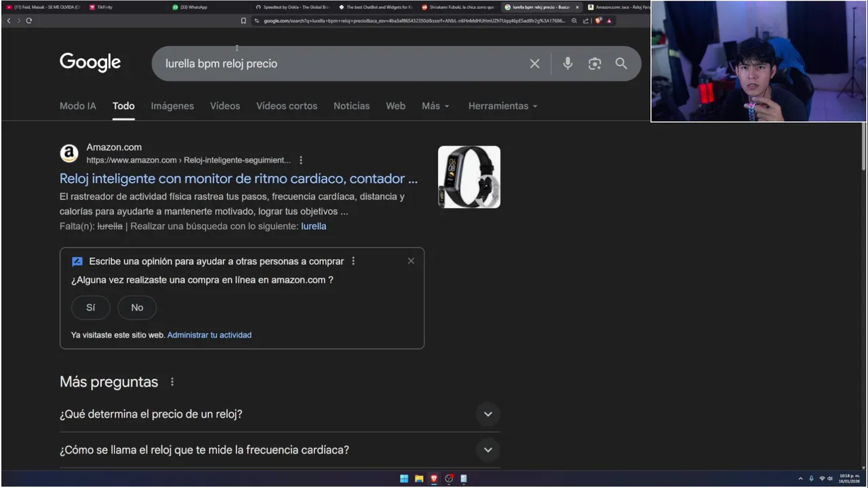Viewport: 868px width, 488px height.
Task: Switch to the Feid, Maisak YouTube tab
Action: (x=43, y=7)
